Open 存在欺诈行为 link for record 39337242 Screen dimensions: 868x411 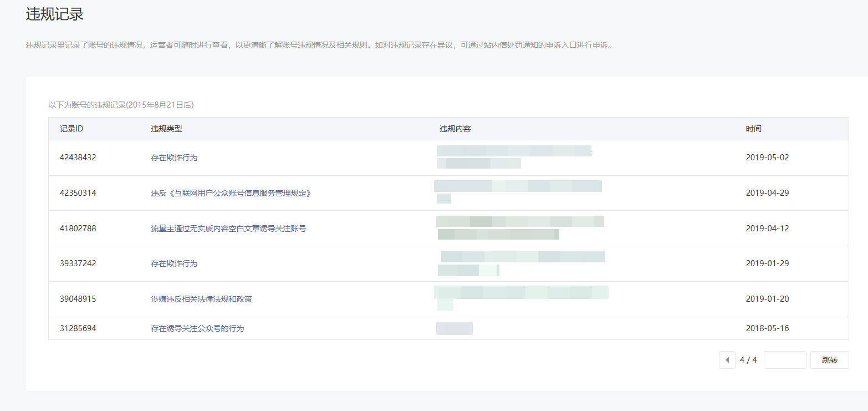tap(174, 263)
